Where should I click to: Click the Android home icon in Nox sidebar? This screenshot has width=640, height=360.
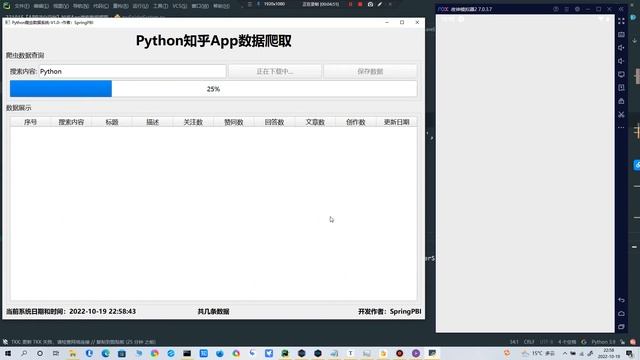(621, 313)
